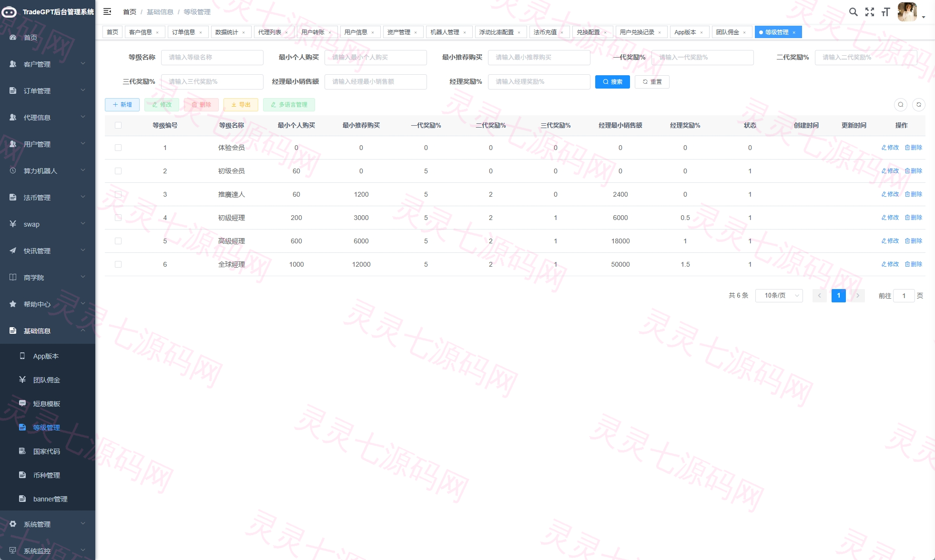Edit the 体验会员 row
The image size is (935, 560).
[890, 148]
